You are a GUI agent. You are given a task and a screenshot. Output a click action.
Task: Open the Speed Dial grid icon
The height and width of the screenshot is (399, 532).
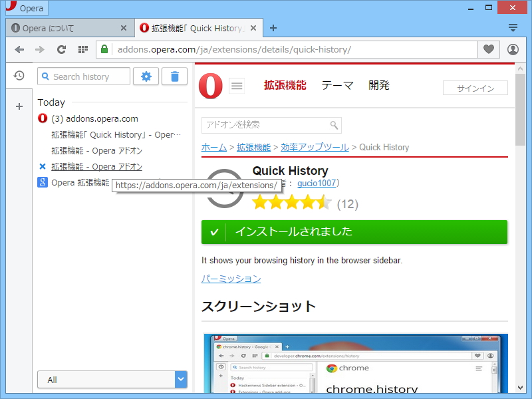click(82, 49)
